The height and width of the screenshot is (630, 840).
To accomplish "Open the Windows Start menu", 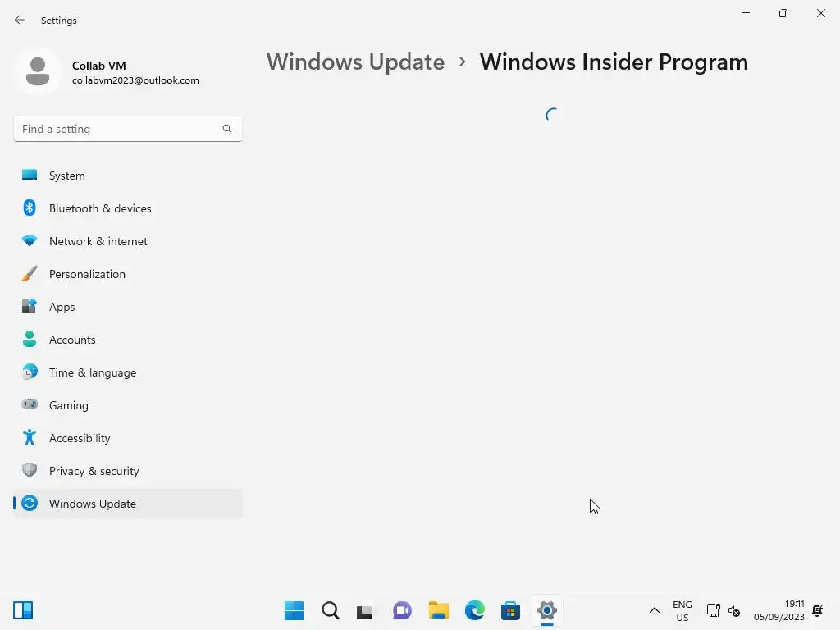I will click(294, 610).
